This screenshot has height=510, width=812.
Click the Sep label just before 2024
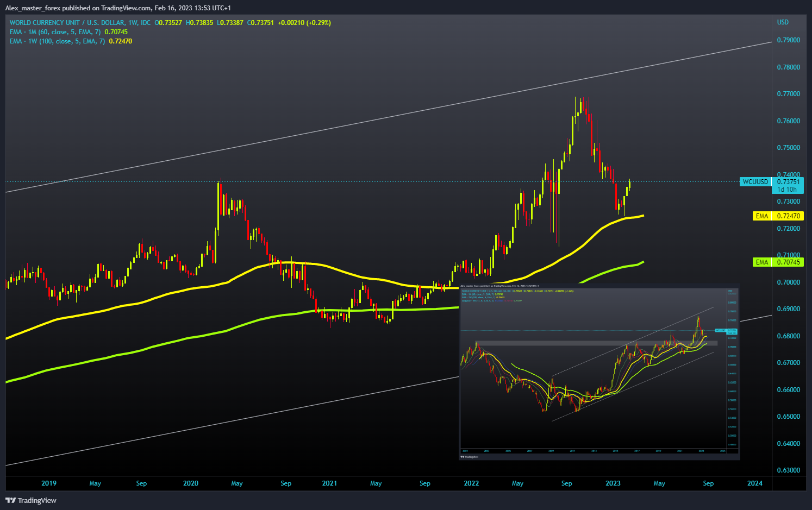pos(708,483)
